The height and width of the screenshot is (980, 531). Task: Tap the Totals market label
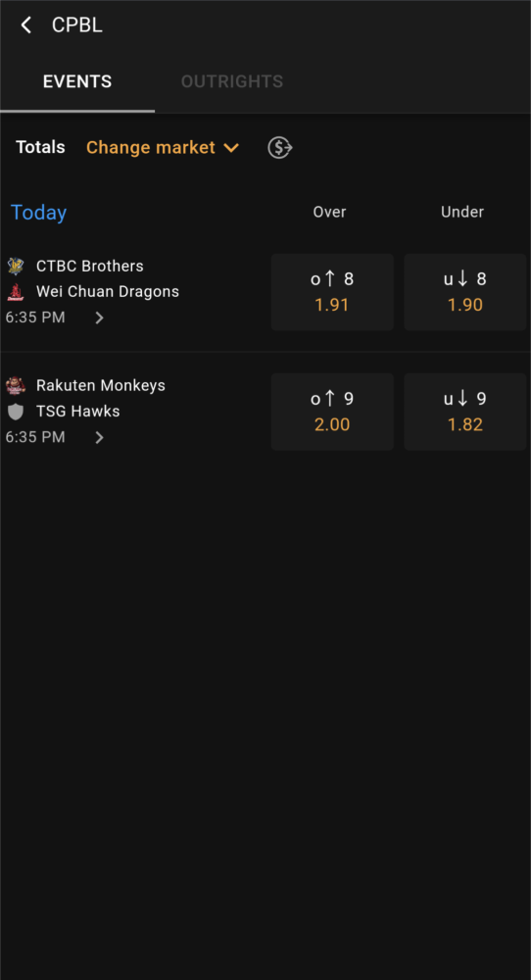[x=40, y=147]
